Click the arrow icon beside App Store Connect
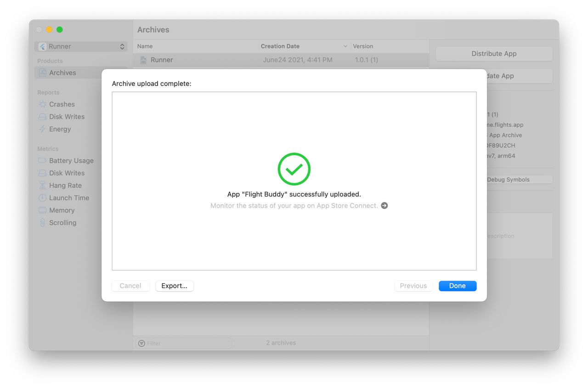Screen dimensions: 588x389 [x=384, y=206]
